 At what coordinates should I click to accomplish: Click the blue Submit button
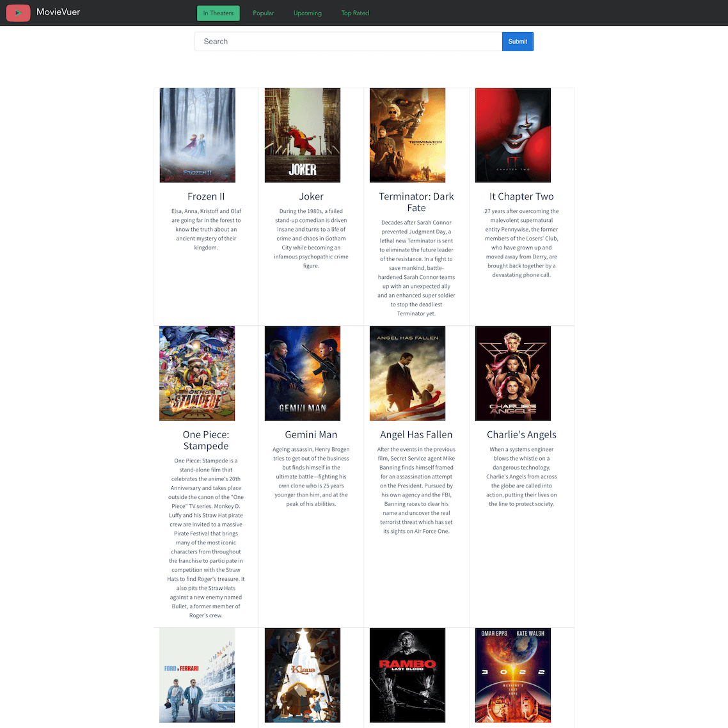(518, 42)
